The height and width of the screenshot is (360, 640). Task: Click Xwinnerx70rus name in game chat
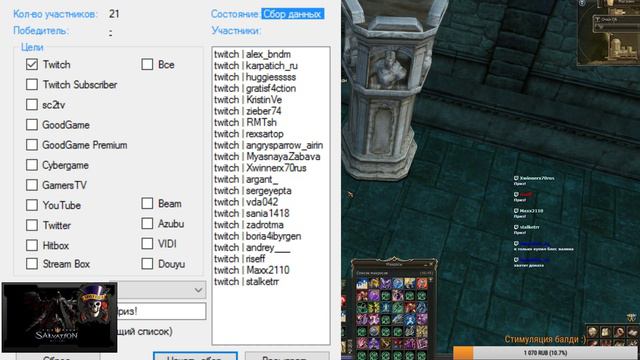[x=537, y=178]
